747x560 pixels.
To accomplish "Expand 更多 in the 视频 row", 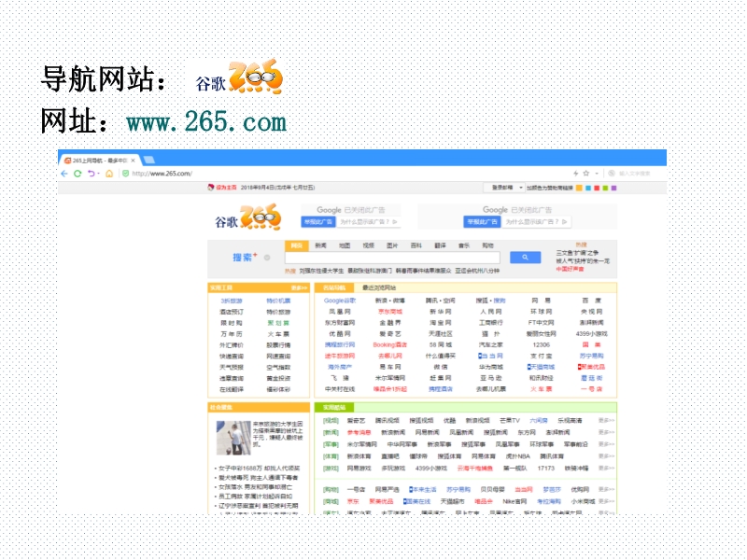I will coord(606,421).
